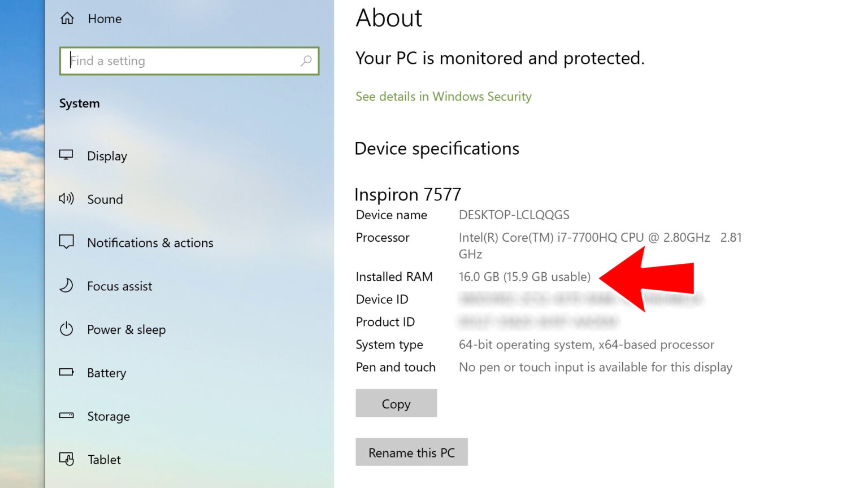Click the Notifications & actions chat icon
This screenshot has width=868, height=488.
coord(67,242)
